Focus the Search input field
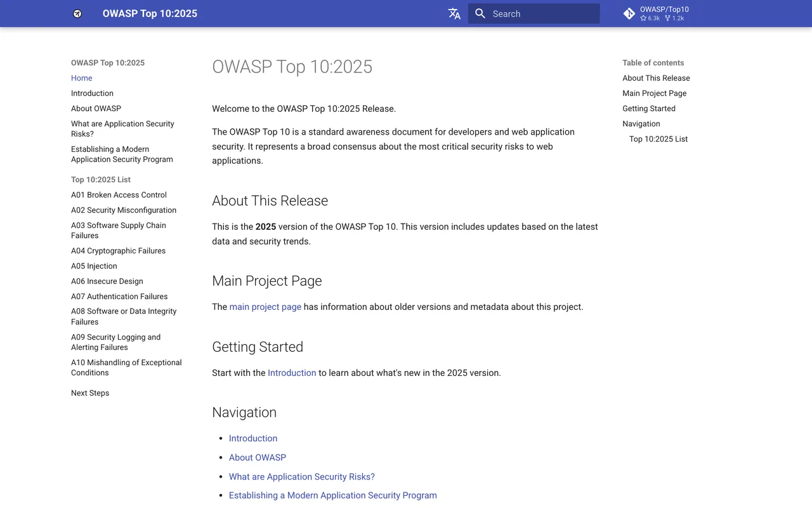812x508 pixels. [x=534, y=13]
